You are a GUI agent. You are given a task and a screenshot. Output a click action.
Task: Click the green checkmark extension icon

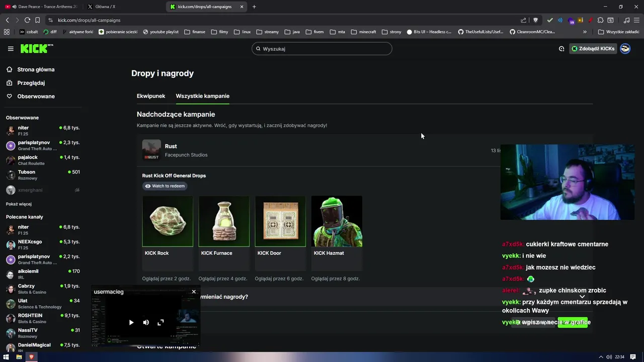pos(550,20)
